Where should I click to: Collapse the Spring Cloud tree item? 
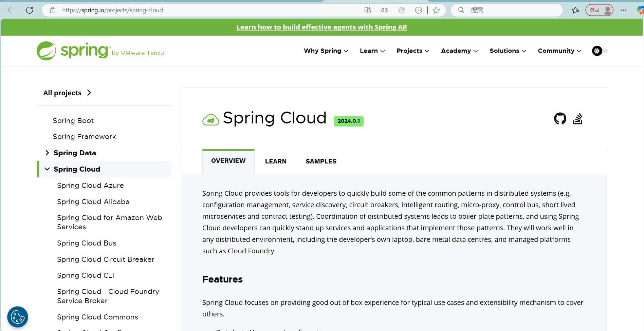[47, 169]
